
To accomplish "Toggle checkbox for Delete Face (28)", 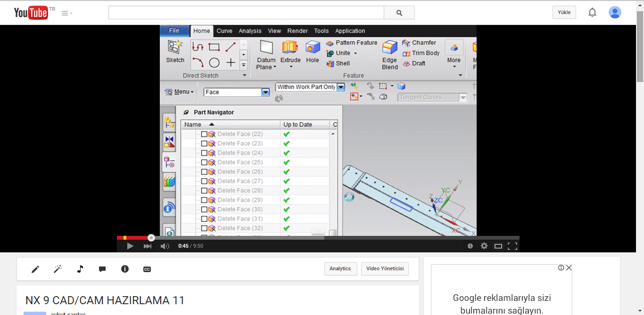I will coord(204,191).
